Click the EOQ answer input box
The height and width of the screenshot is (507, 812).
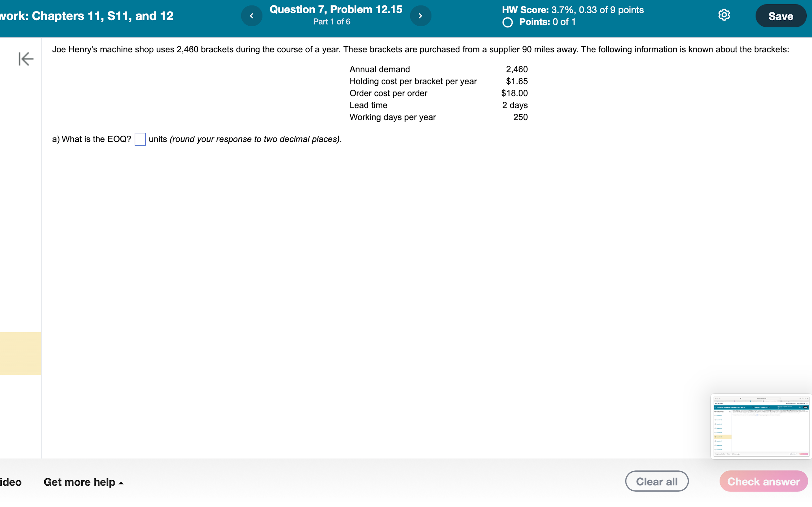(x=140, y=139)
